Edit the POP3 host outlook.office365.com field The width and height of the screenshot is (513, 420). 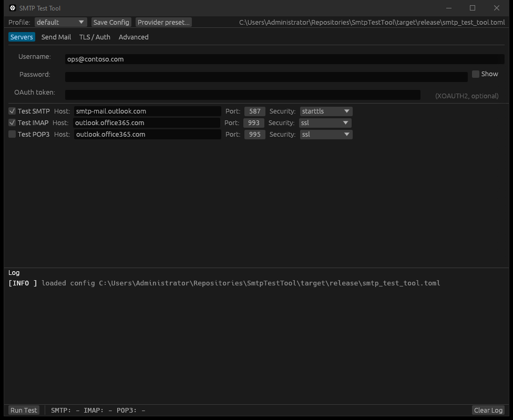pyautogui.click(x=148, y=135)
